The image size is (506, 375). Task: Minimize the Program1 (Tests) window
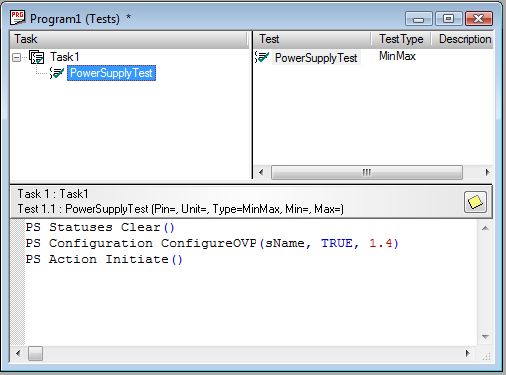pos(419,19)
